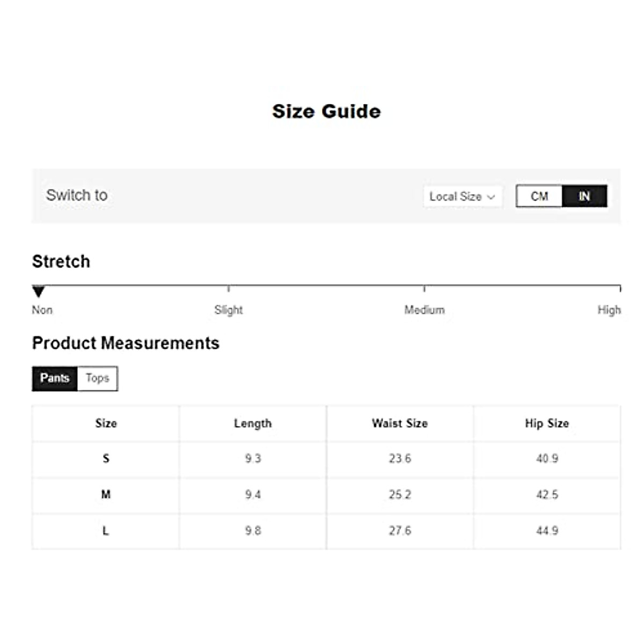This screenshot has width=644, height=644.
Task: Click the 25.2 waist value cell
Action: tap(400, 495)
